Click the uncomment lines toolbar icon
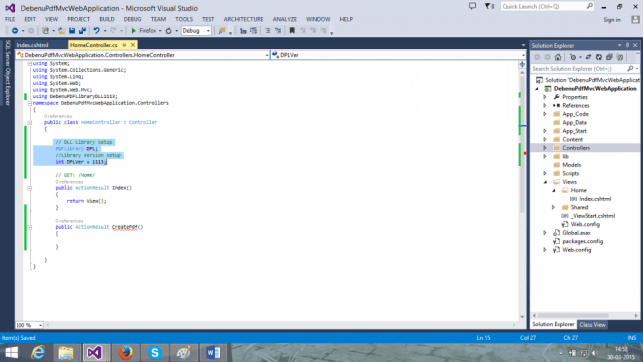The image size is (643, 362). tap(278, 31)
